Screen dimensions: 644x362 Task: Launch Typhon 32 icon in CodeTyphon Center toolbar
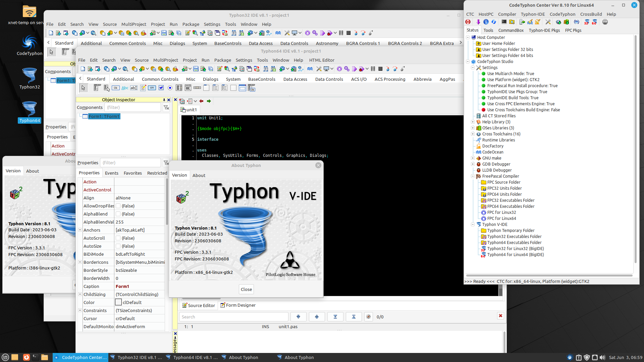pyautogui.click(x=586, y=22)
